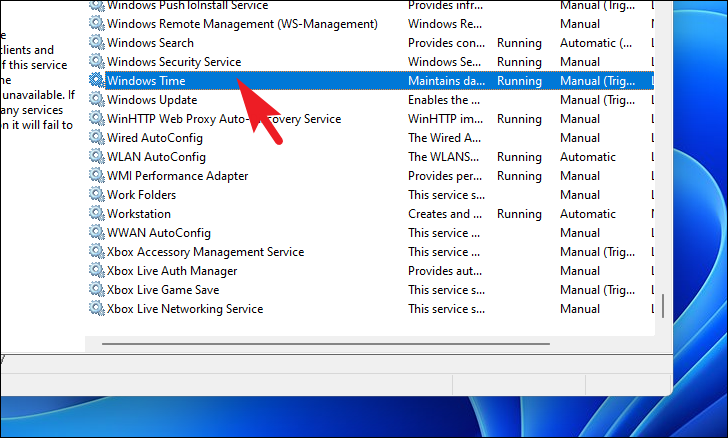728x438 pixels.
Task: Click the Running status of Workstation
Action: (x=520, y=214)
